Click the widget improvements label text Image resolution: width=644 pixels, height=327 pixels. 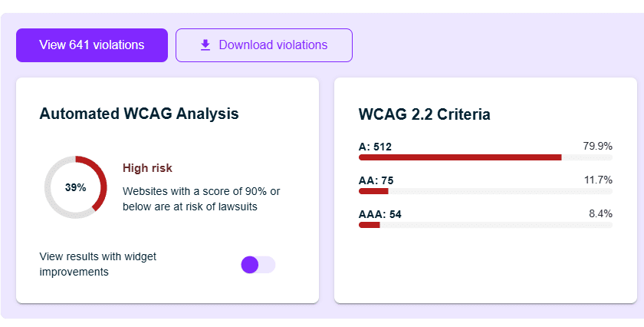point(97,264)
